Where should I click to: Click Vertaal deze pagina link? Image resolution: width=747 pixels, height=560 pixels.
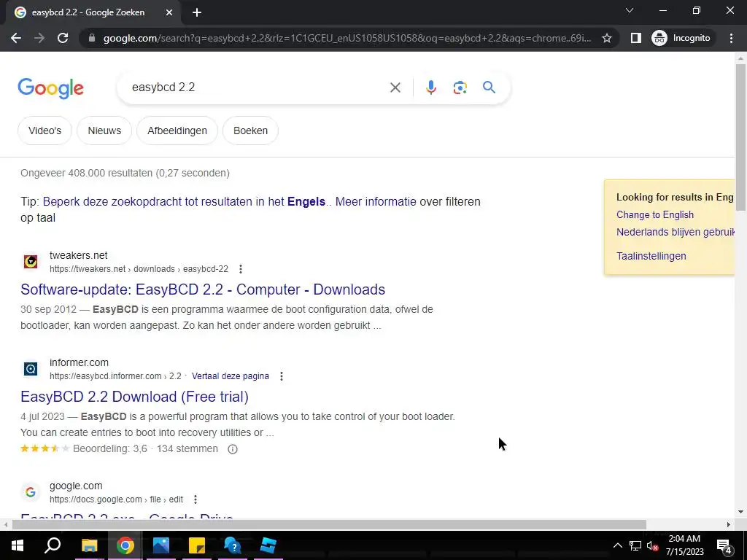click(x=230, y=376)
